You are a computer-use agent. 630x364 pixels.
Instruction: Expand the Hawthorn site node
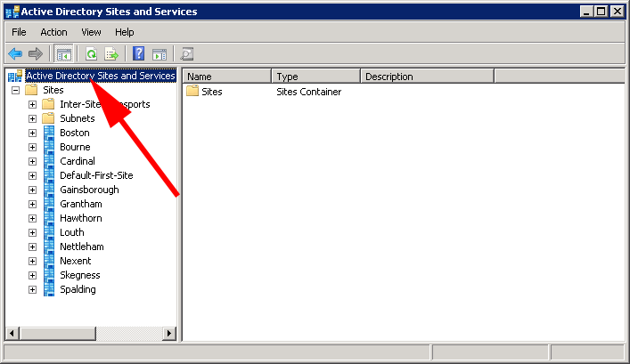tap(33, 218)
